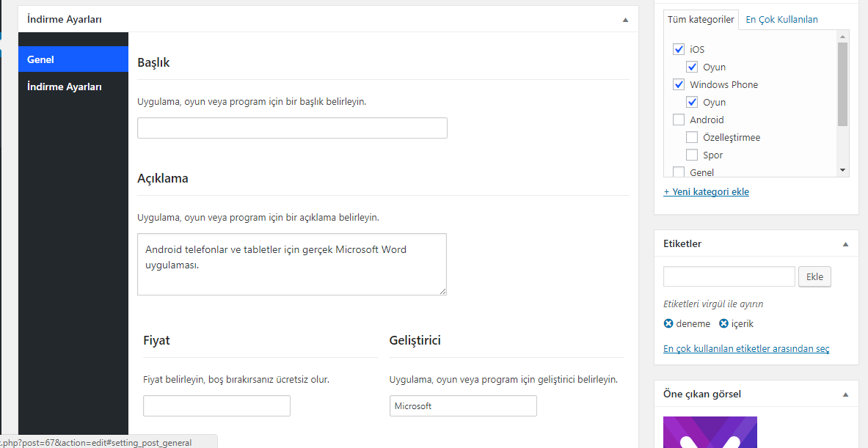Click the Fiyat input field
The width and height of the screenshot is (868, 448).
pos(216,406)
